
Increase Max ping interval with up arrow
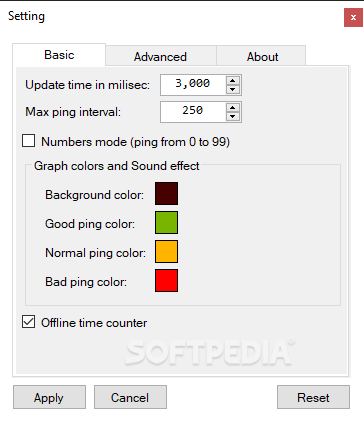[x=233, y=107]
